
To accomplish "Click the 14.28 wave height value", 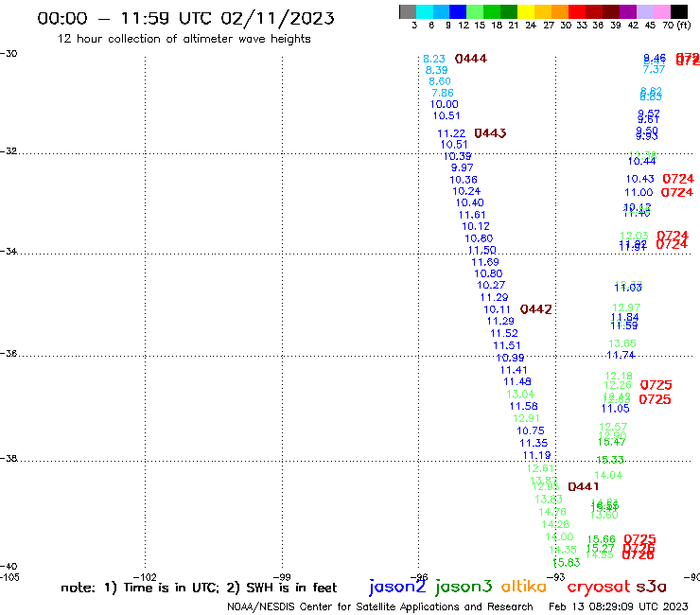I will (x=555, y=524).
